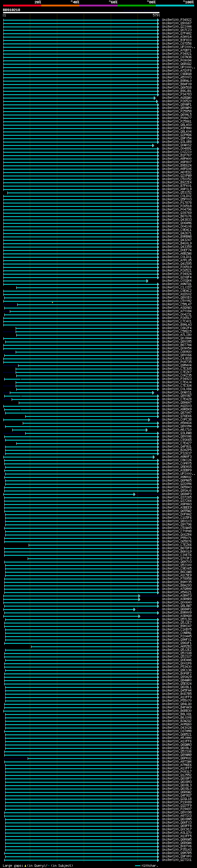
Task: Select hit UniRef100_Q68AP2
Action: pos(176,609)
